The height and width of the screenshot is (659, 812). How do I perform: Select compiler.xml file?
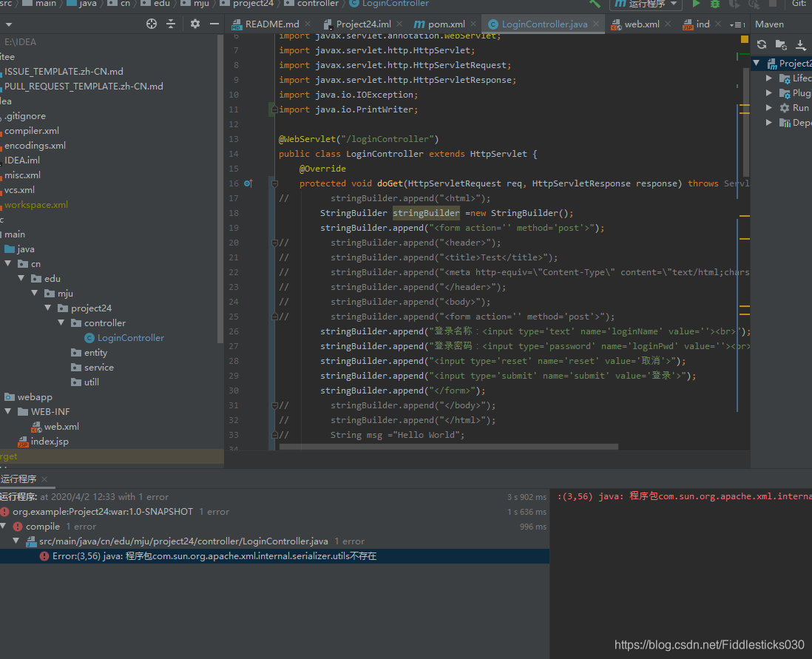(30, 131)
